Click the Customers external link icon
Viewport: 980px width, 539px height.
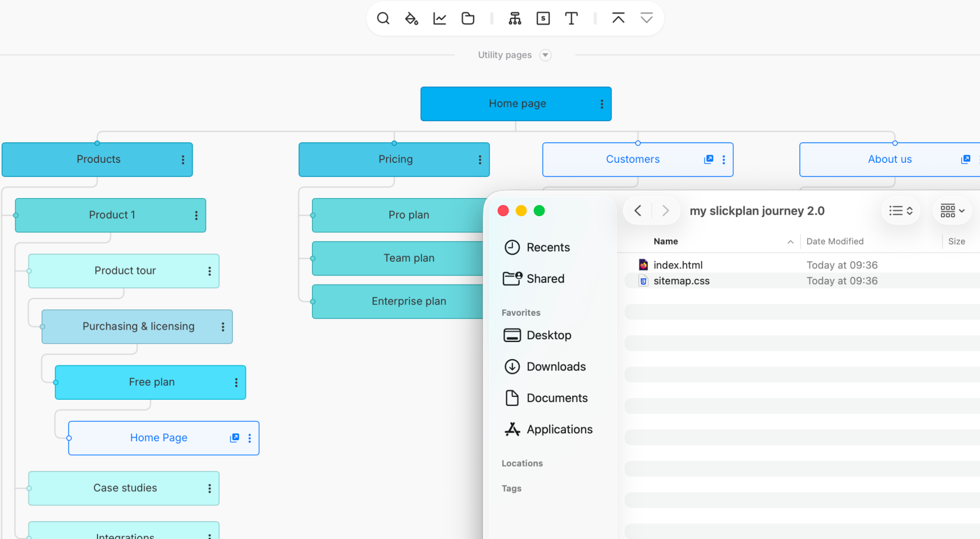click(709, 159)
